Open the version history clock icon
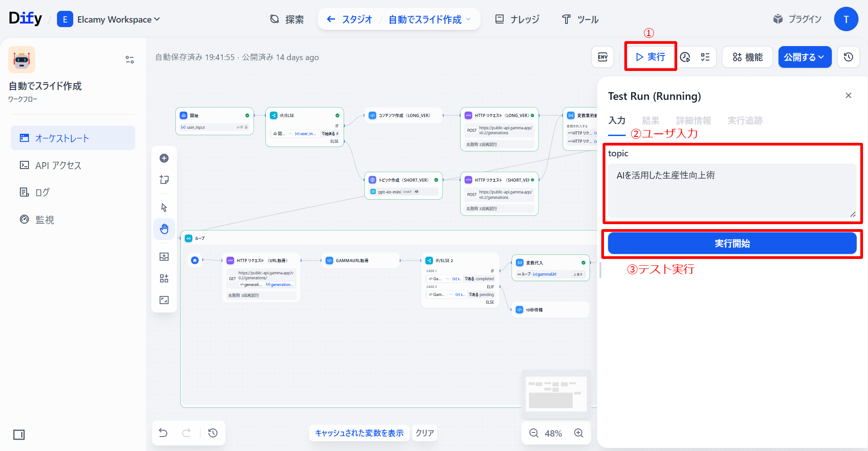 coord(848,57)
